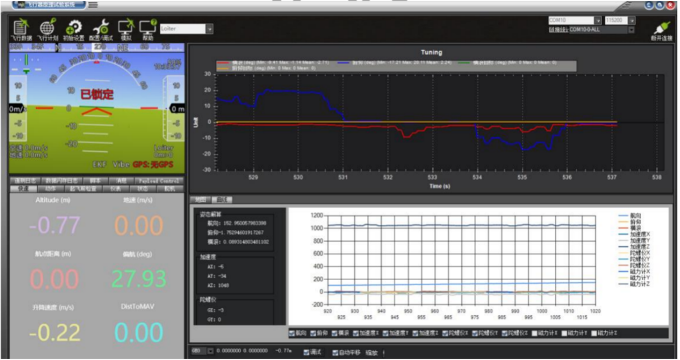Click the 缩放 zoom label in status bar
Screen dimensions: 680x360
click(x=372, y=353)
